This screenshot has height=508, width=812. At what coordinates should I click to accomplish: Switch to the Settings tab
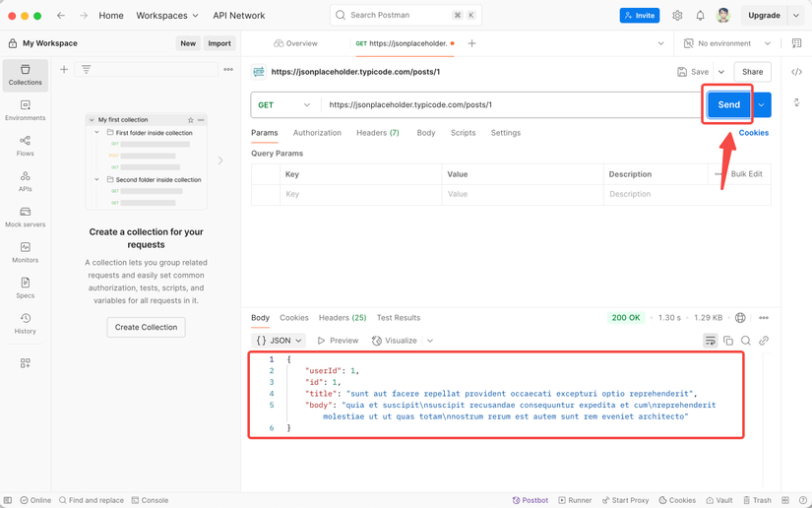tap(506, 133)
